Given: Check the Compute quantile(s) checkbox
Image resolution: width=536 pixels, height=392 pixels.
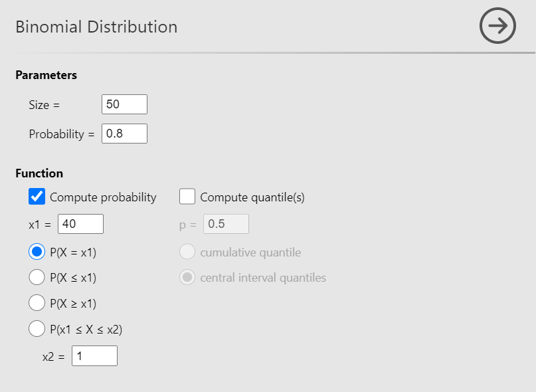Looking at the screenshot, I should point(187,197).
